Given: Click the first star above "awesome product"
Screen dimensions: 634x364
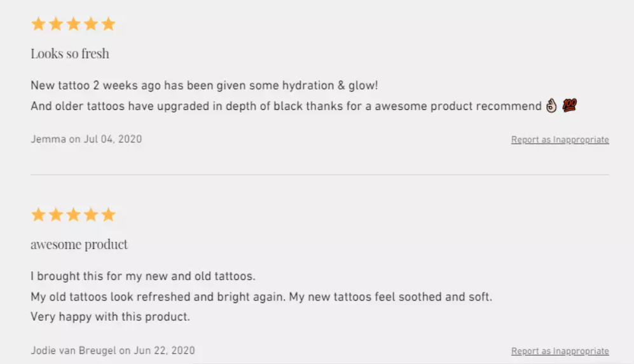Looking at the screenshot, I should (38, 215).
